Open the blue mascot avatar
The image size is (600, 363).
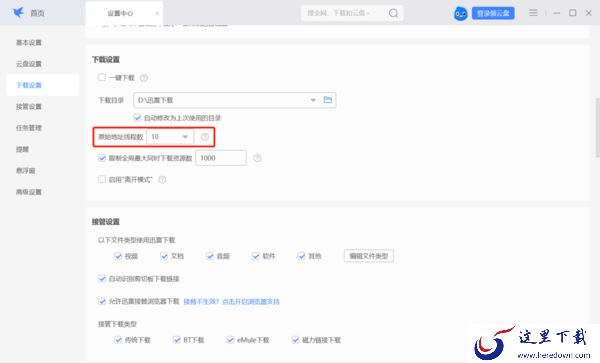pyautogui.click(x=461, y=14)
